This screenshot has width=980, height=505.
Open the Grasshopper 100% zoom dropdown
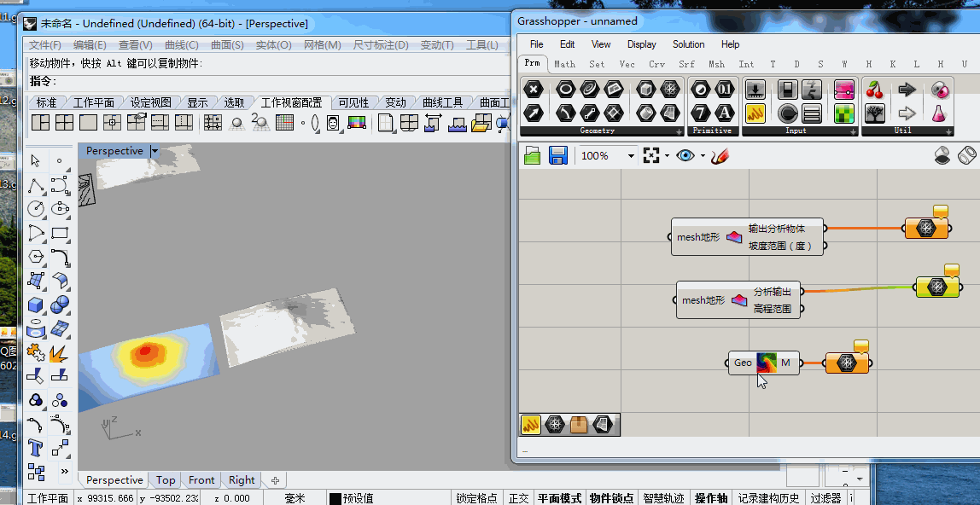coord(631,156)
